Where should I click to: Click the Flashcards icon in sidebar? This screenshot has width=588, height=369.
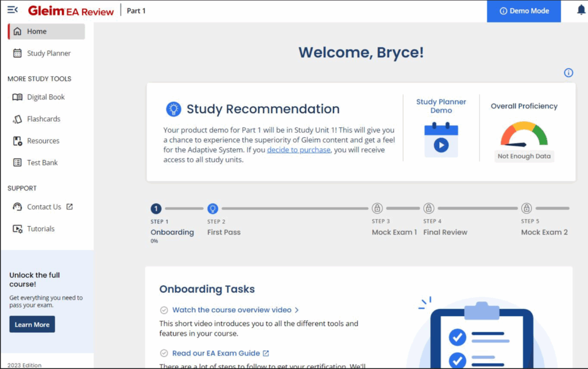(17, 119)
